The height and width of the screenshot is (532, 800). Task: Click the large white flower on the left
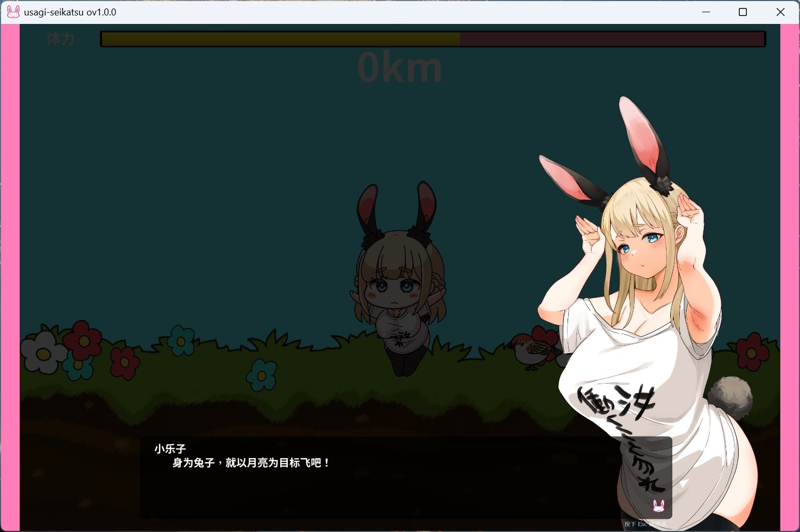[x=43, y=352]
